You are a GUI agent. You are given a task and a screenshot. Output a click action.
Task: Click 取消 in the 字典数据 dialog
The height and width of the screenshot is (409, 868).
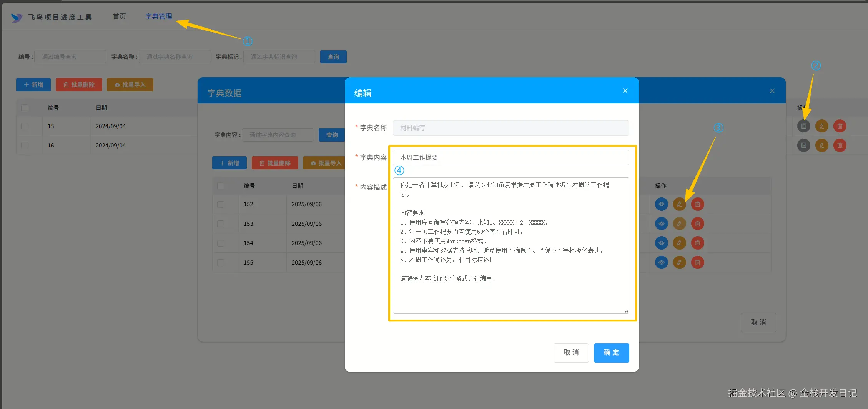coord(758,322)
